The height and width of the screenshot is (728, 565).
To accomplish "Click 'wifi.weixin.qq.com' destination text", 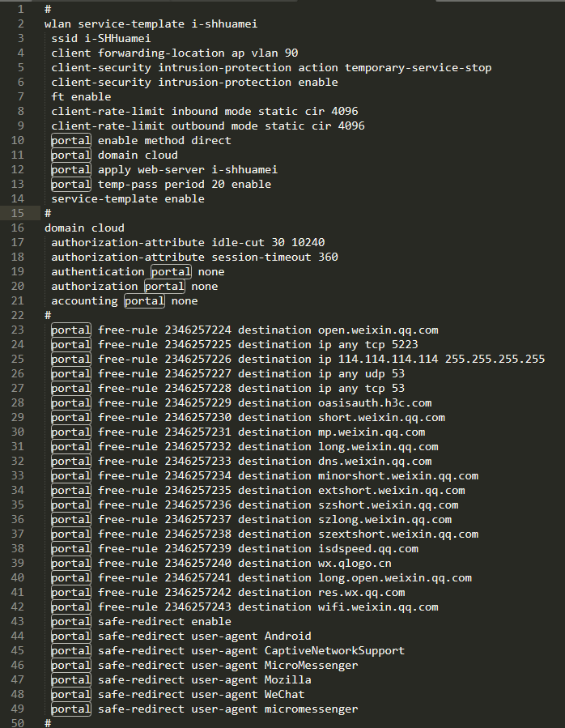I will click(x=378, y=607).
